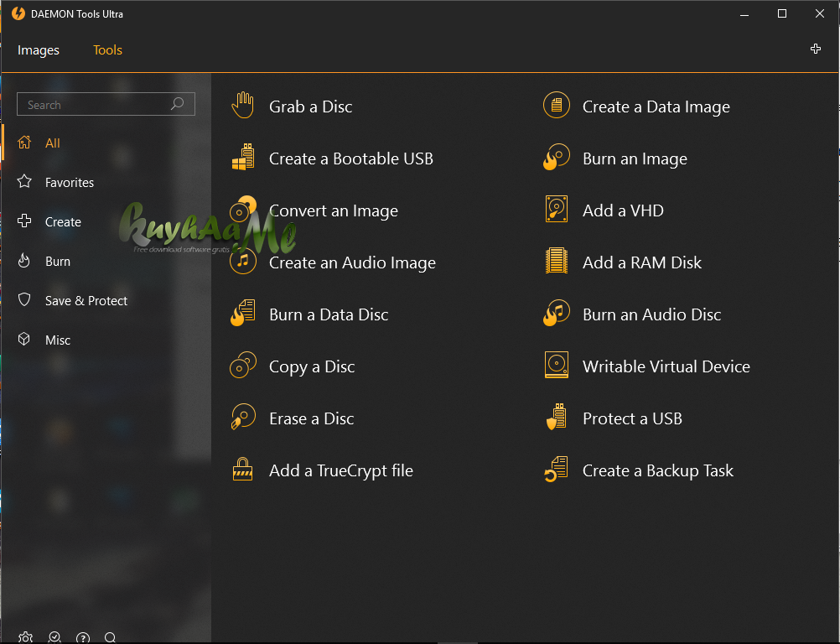Click the Protect a USB text
840x644 pixels.
click(632, 418)
